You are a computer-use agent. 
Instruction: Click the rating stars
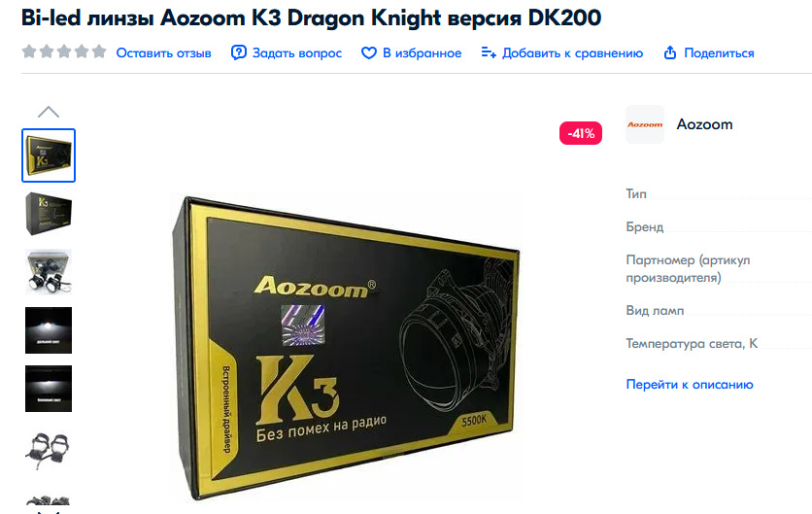[64, 51]
